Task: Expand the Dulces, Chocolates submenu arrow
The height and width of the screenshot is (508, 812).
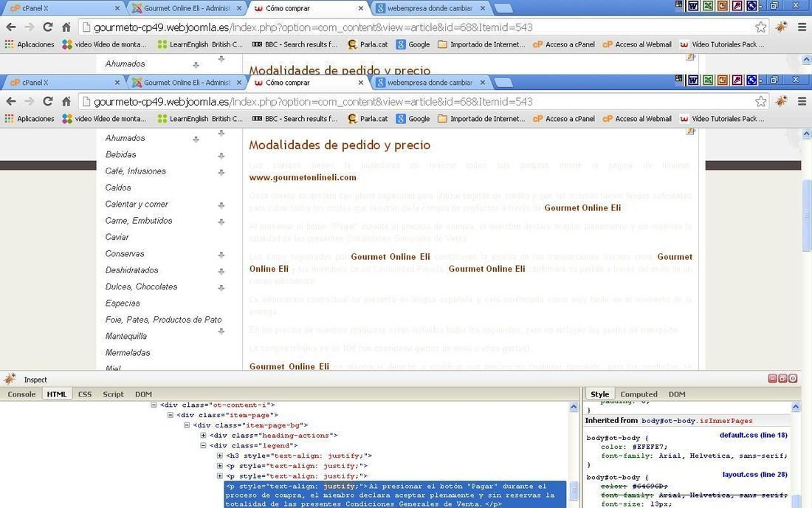Action: coord(221,288)
